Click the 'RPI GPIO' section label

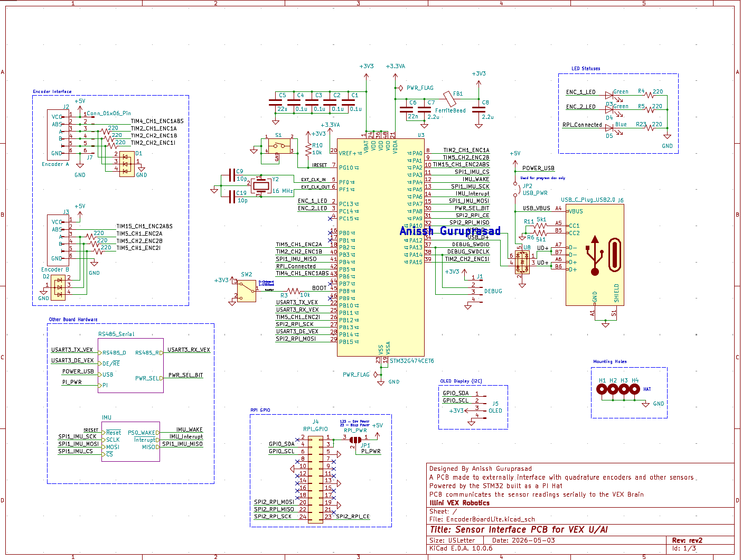(260, 410)
